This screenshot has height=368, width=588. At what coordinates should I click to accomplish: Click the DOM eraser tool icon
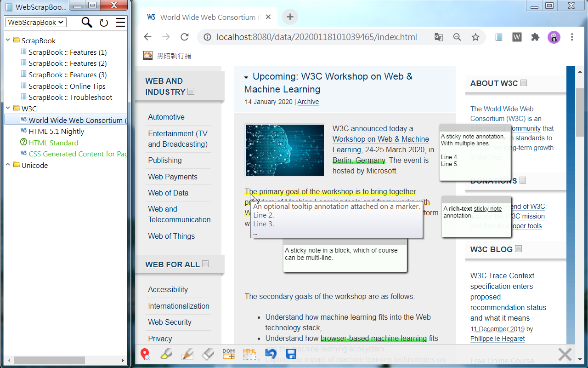coord(228,354)
